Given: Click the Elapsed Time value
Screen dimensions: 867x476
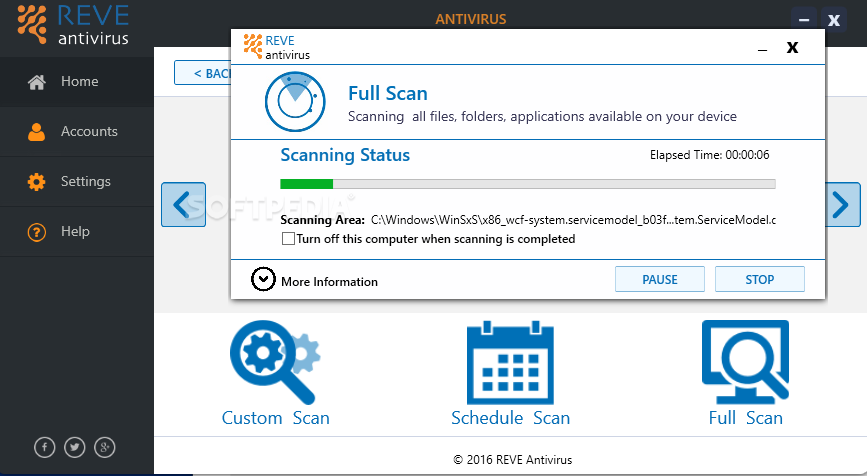Looking at the screenshot, I should coord(747,155).
